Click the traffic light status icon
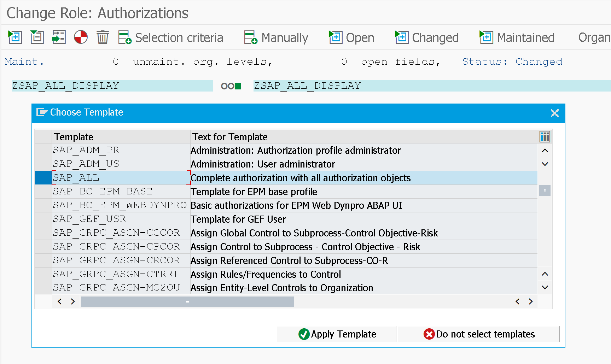Screen dimensions: 611x364 click(231, 86)
